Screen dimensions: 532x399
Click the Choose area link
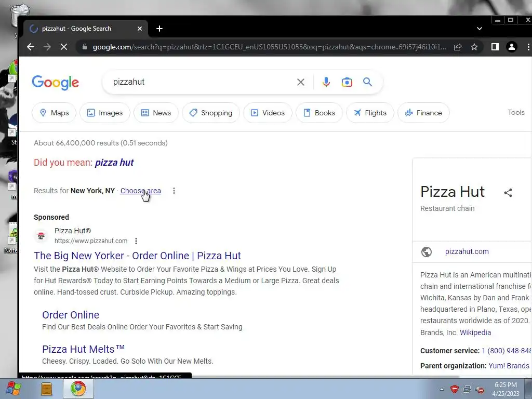(x=140, y=191)
